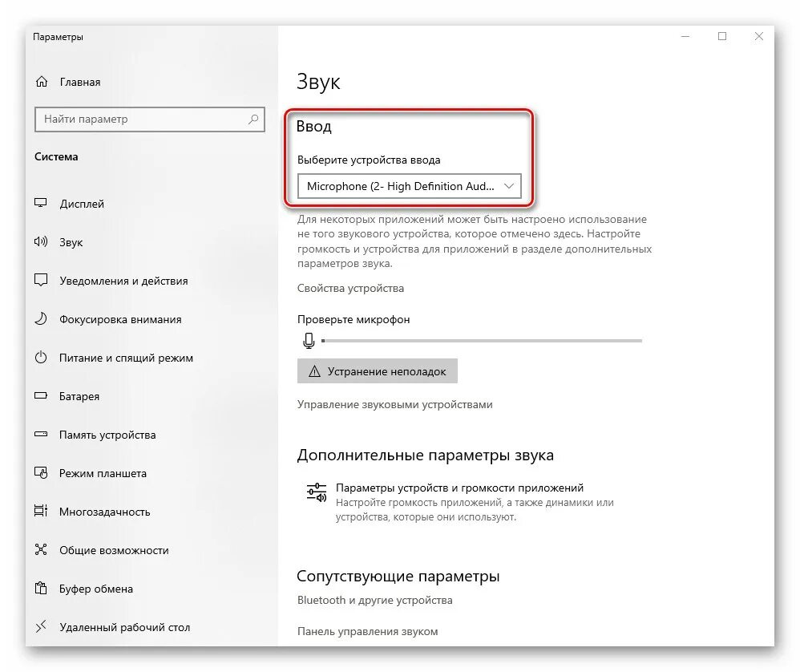Image resolution: width=800 pixels, height=672 pixels.
Task: Click the app volume mixer sliders icon
Action: click(x=317, y=493)
